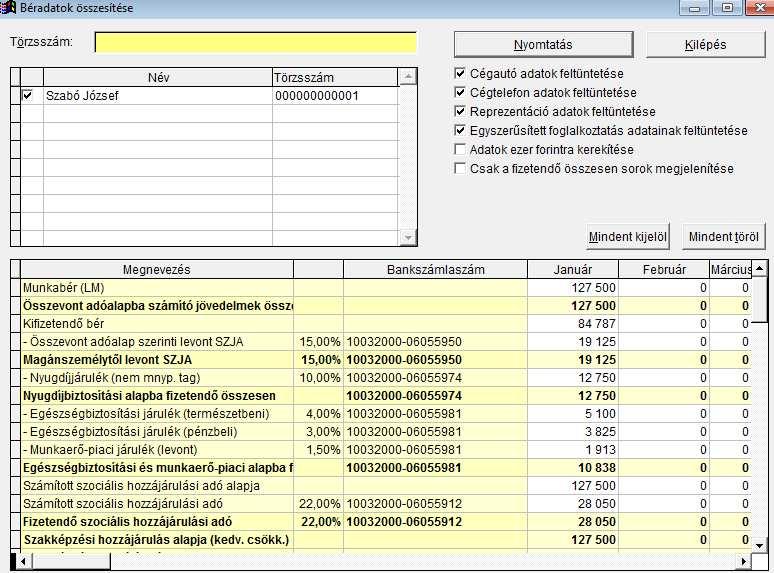Image resolution: width=774 pixels, height=573 pixels.
Task: Toggle Reprezentáció adatok feltüntetése checkbox
Action: pyautogui.click(x=460, y=112)
